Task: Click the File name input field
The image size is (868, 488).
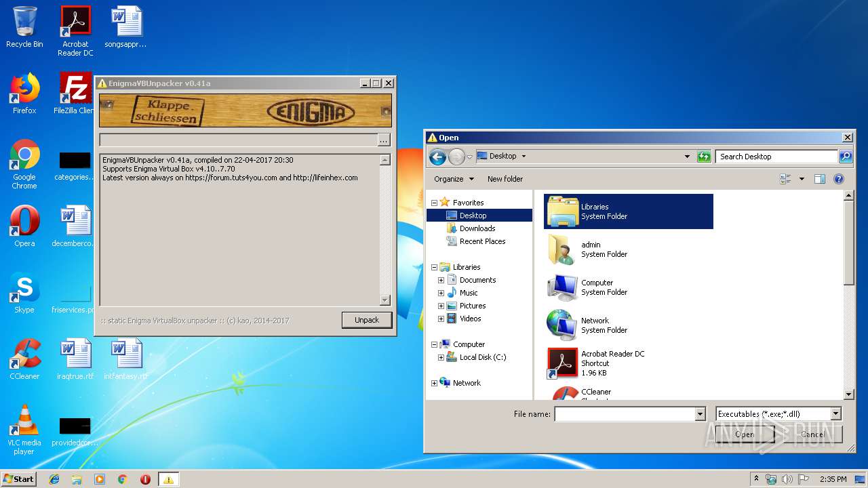Action: pos(625,413)
